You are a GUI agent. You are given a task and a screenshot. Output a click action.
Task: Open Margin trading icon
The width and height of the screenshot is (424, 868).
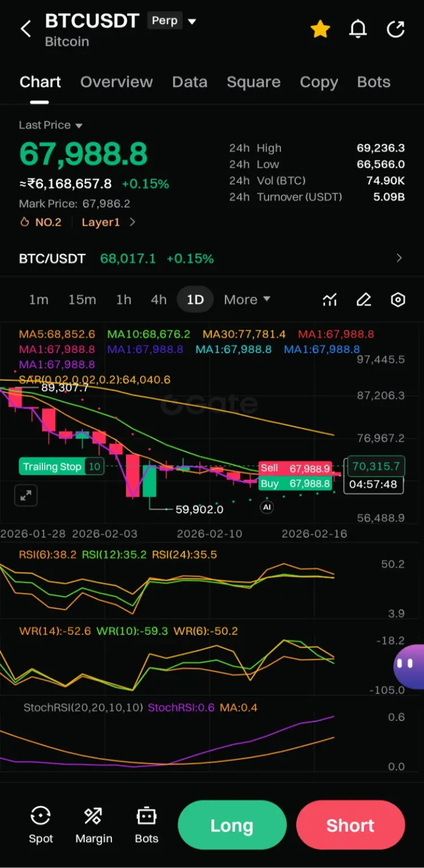[x=94, y=824]
